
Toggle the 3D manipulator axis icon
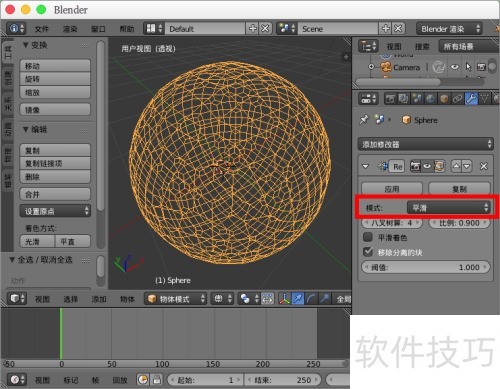pyautogui.click(x=284, y=298)
